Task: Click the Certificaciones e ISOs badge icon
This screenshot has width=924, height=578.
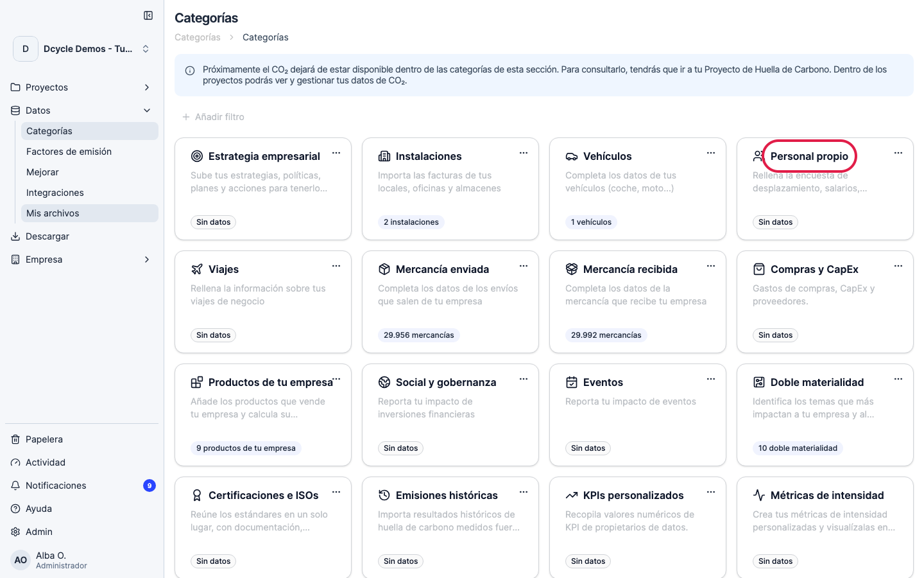Action: coord(197,495)
